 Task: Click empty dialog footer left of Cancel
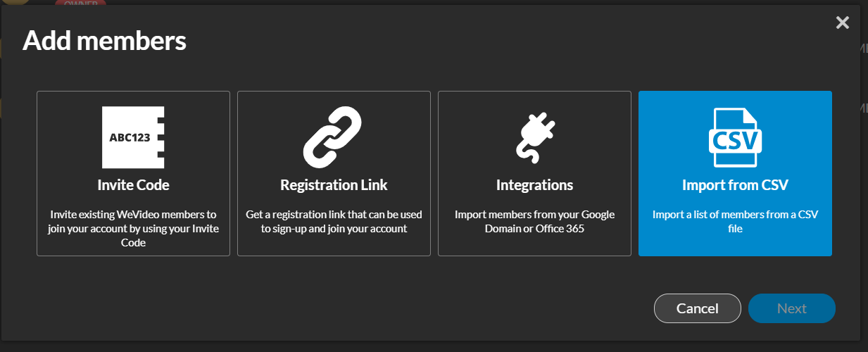pyautogui.click(x=338, y=308)
